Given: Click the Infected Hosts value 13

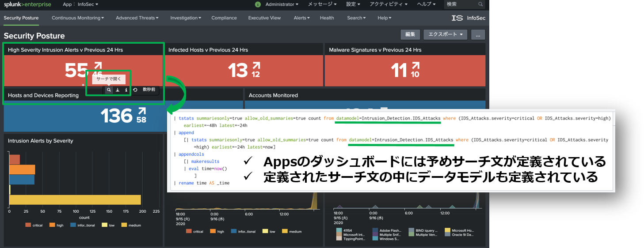Looking at the screenshot, I should point(238,71).
